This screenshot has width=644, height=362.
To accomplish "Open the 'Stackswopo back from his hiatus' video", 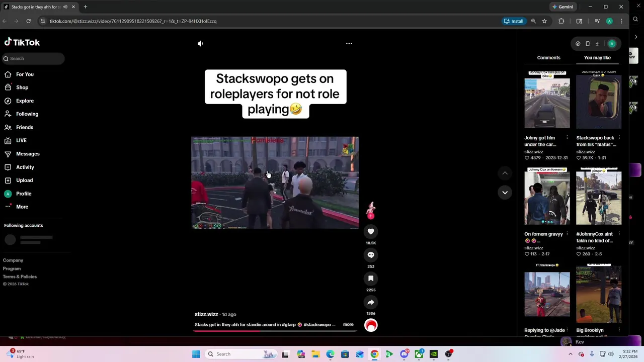I will click(x=599, y=100).
